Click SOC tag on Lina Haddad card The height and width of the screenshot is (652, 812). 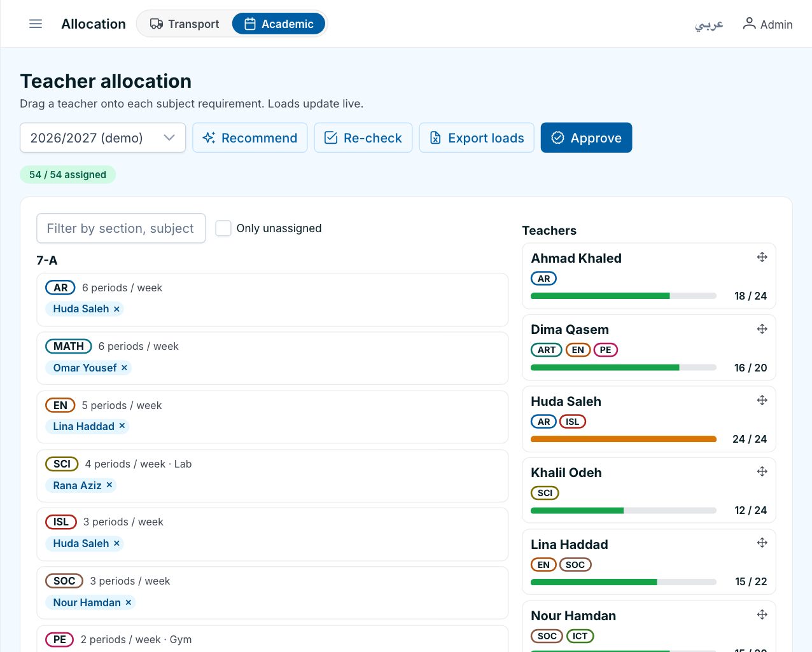575,565
